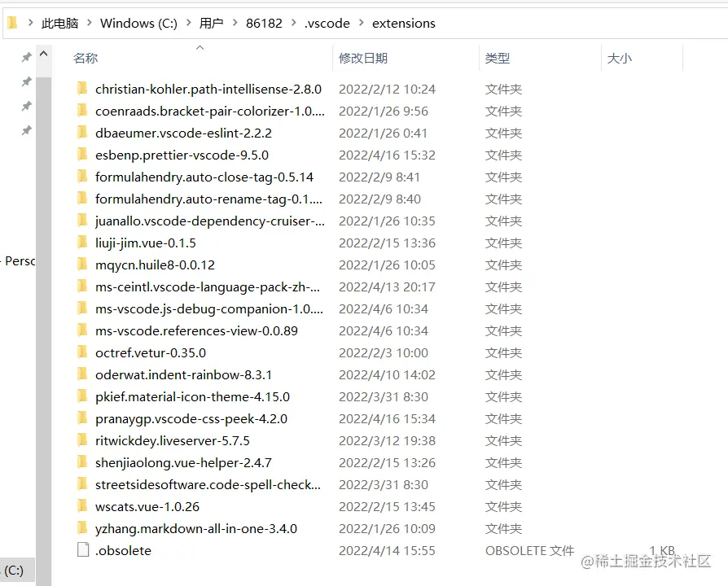
Task: Select the .obsolete file name
Action: pos(123,551)
